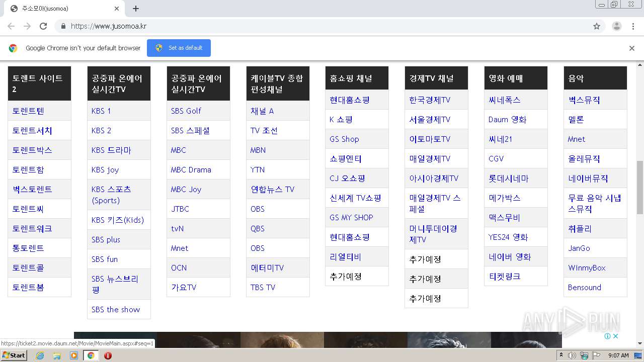Open the GS Shop link
644x362 pixels.
coord(344,139)
